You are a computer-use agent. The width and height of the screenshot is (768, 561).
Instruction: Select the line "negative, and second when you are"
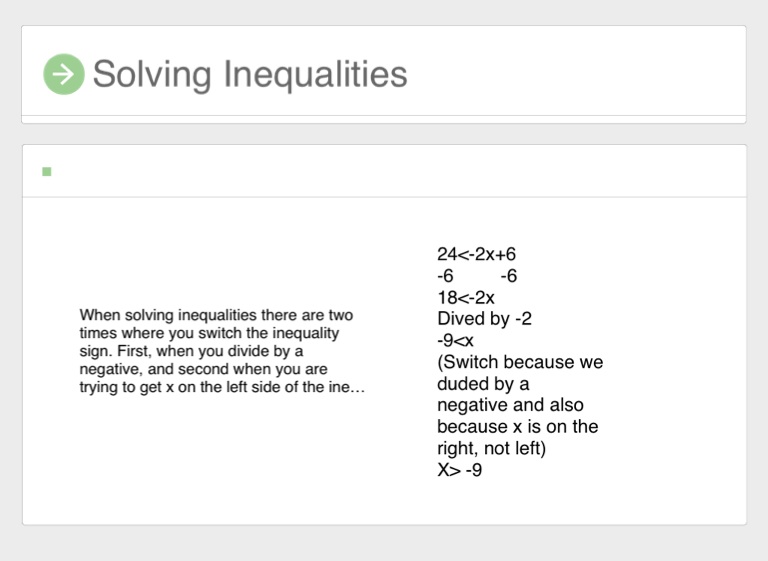pos(203,369)
